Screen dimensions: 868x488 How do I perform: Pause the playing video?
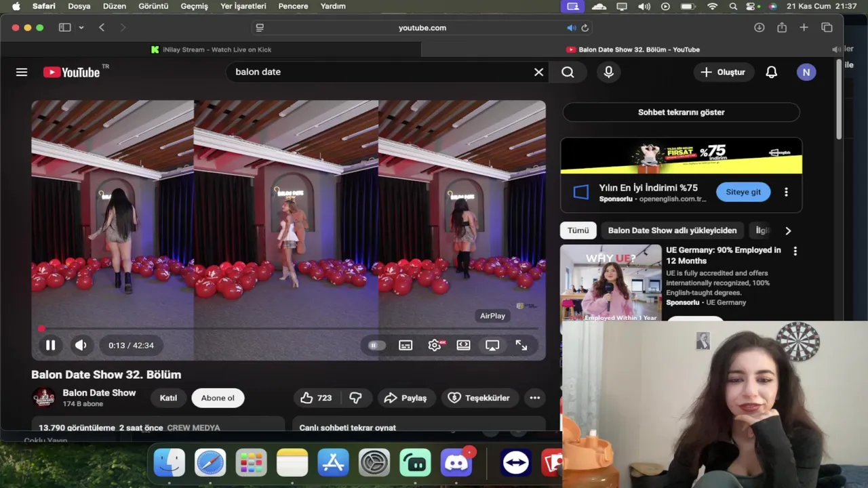[50, 345]
